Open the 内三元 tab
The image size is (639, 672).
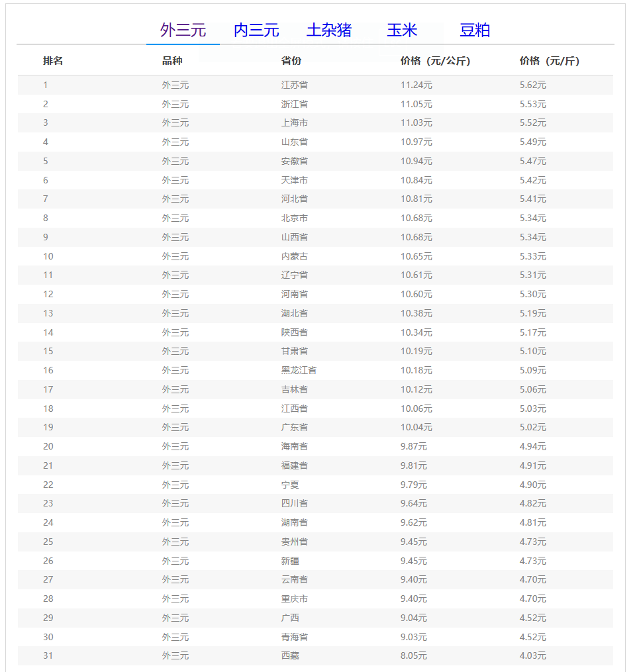256,30
